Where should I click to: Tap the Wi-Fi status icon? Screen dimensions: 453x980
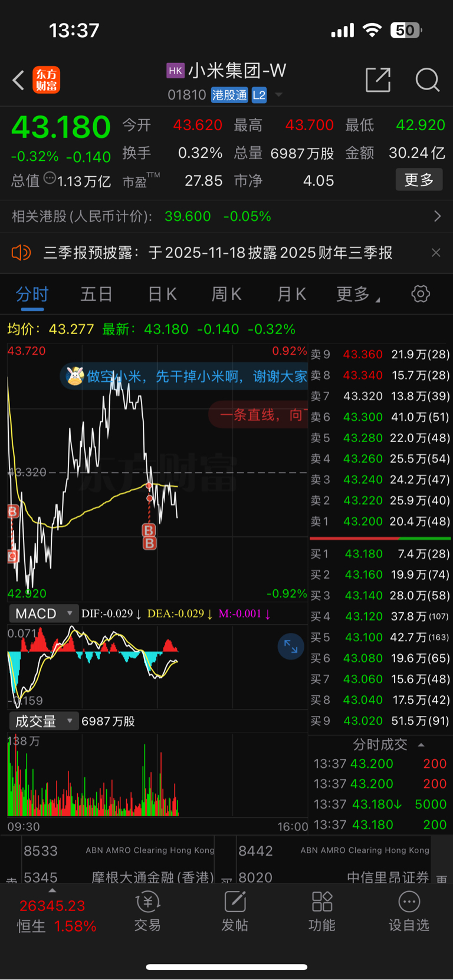pos(372,30)
